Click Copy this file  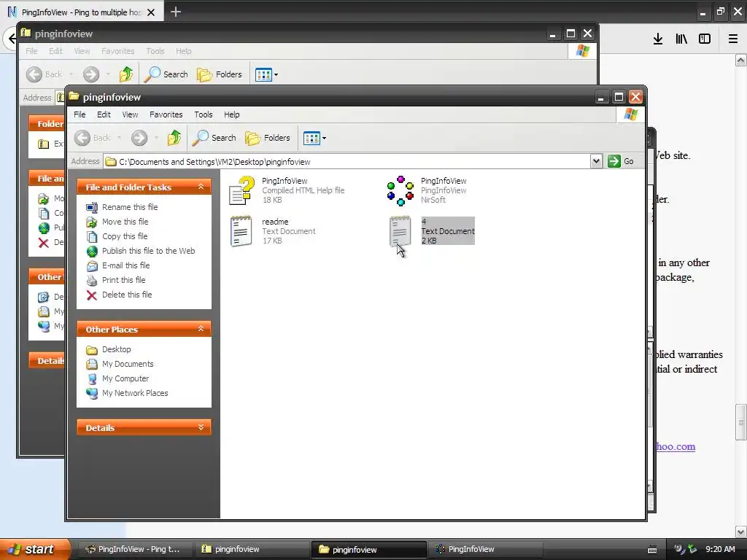125,236
